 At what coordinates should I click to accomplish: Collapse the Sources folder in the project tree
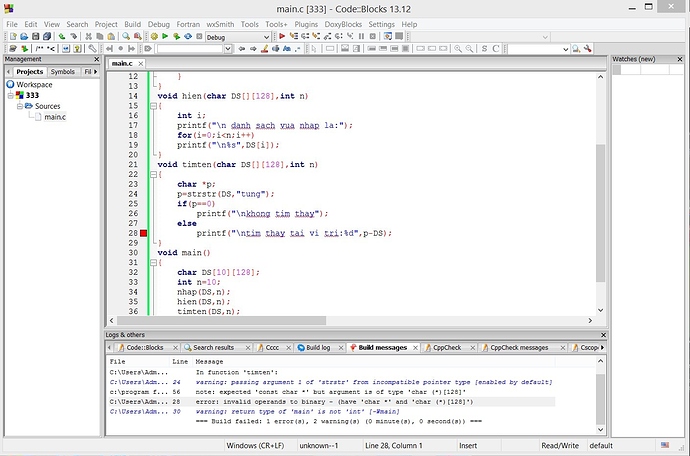[20, 106]
